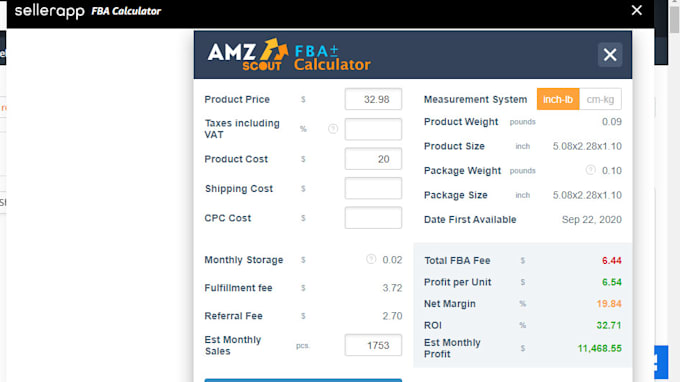Click the Total FBA Fee value
Image resolution: width=680 pixels, height=382 pixels.
tap(611, 261)
